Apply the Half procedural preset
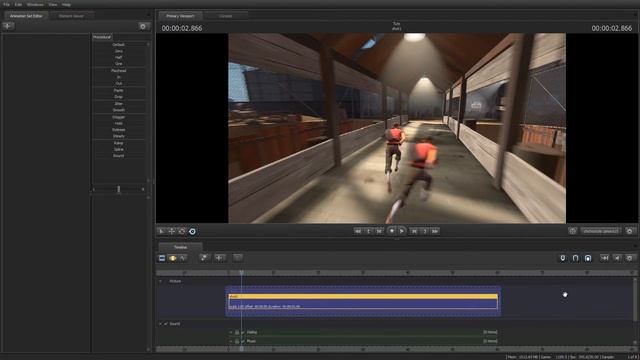 click(118, 58)
